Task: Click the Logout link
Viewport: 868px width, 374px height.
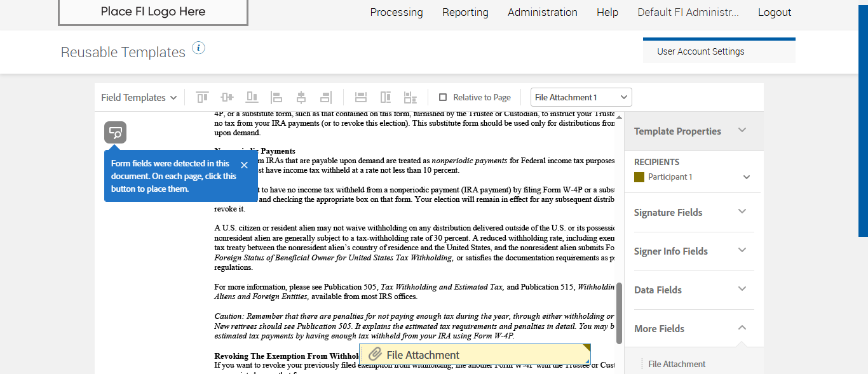Action: click(x=775, y=12)
